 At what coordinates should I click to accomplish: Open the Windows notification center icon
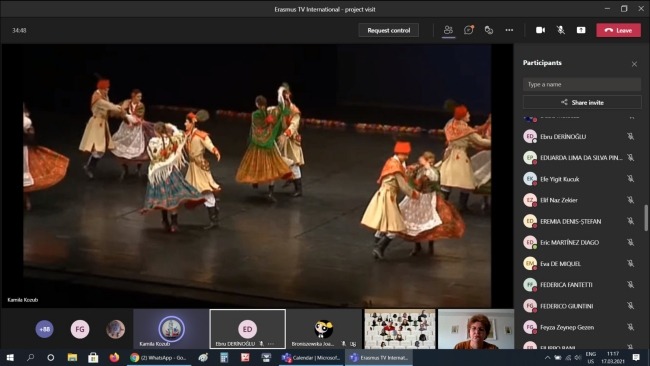[x=636, y=357]
